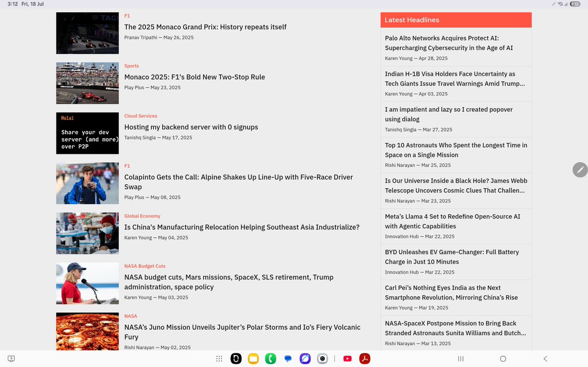Select the Cloud Services category tag

click(141, 116)
